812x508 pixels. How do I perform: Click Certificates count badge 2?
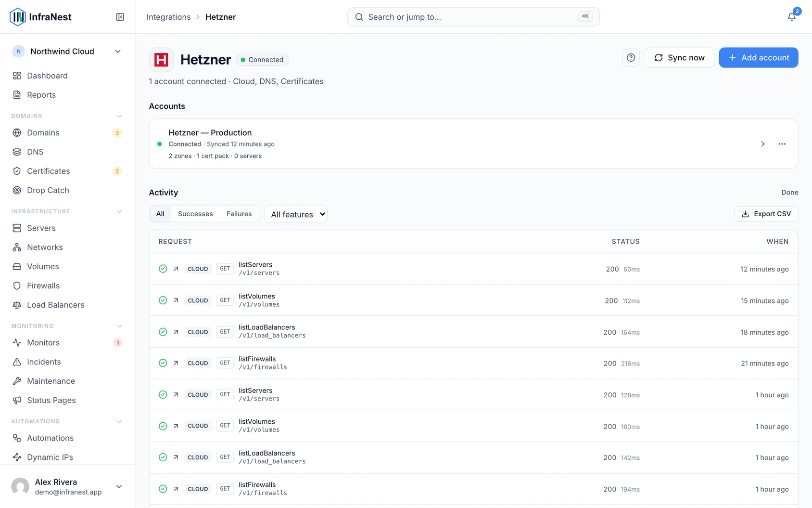[117, 171]
